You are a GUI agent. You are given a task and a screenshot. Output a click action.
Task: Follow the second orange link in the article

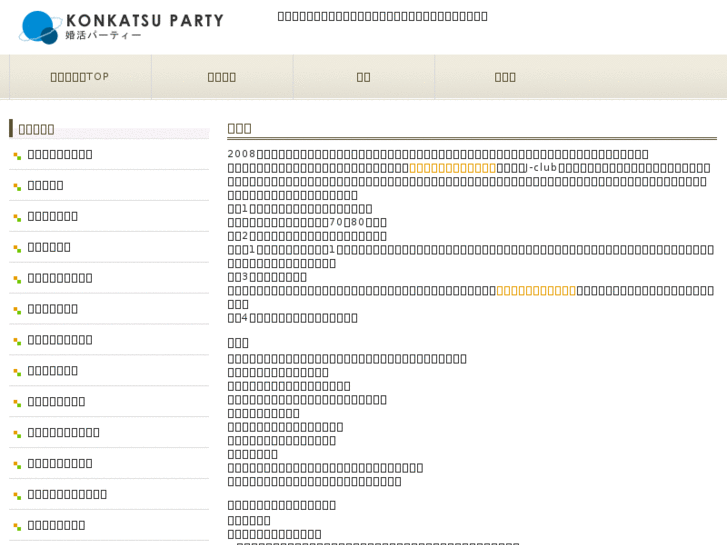pos(536,290)
